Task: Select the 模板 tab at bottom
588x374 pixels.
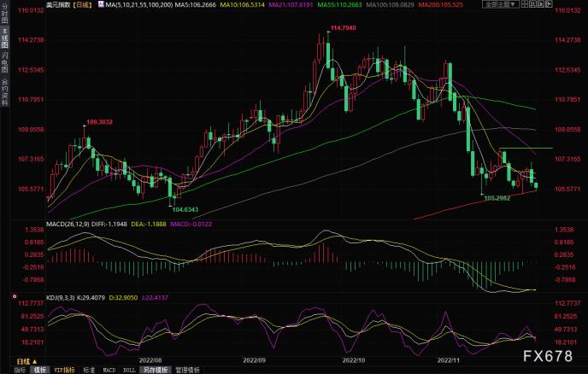Action: click(40, 370)
